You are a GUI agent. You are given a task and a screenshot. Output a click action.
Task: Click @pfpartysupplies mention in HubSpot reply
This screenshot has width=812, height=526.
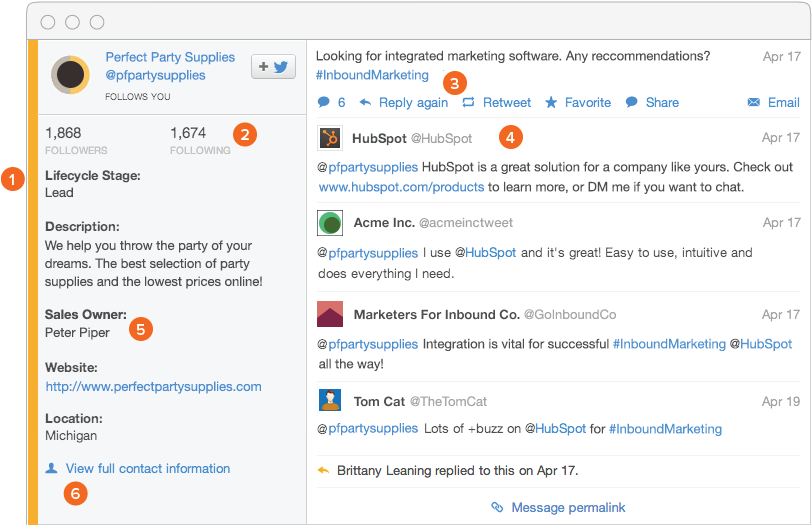368,167
